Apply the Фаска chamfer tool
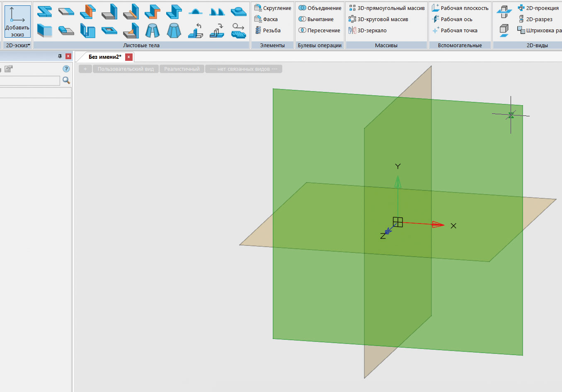This screenshot has width=562, height=392. pyautogui.click(x=266, y=19)
